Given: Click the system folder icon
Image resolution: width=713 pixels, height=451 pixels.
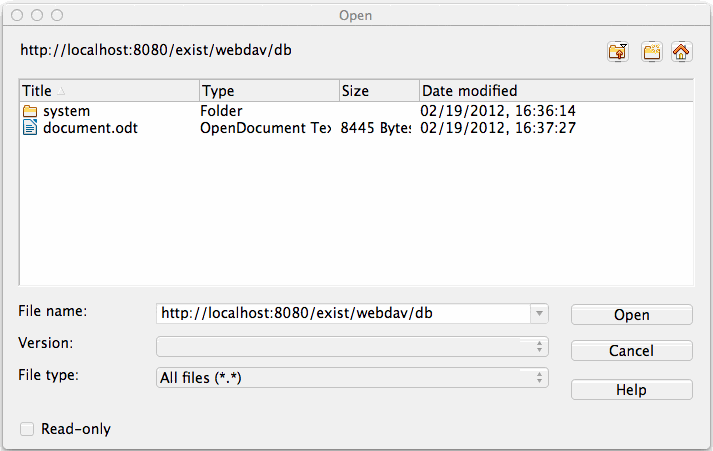Looking at the screenshot, I should point(30,111).
